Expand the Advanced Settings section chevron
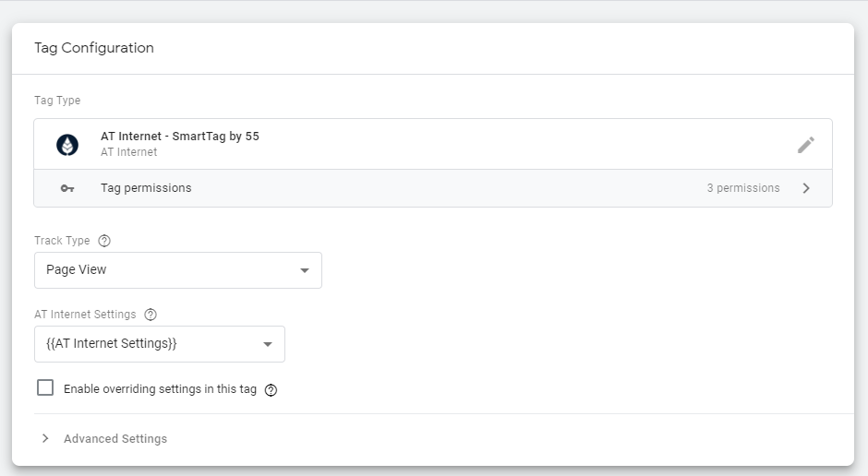Screen dimensions: 868x476 pos(45,439)
